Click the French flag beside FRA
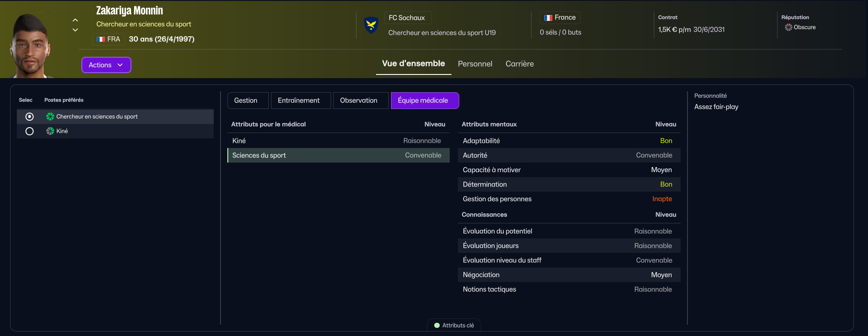This screenshot has width=868, height=336. 101,40
